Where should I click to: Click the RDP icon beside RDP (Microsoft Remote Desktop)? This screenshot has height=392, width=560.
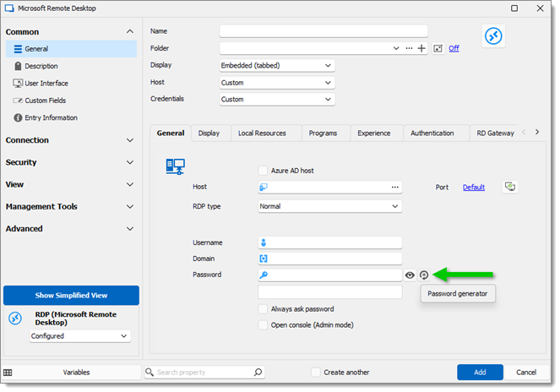(x=15, y=318)
